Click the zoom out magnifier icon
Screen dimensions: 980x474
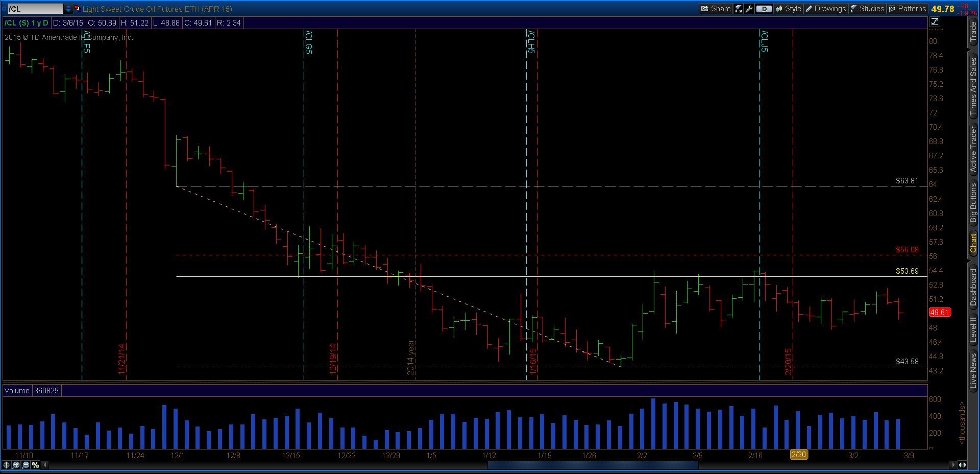tap(26, 465)
